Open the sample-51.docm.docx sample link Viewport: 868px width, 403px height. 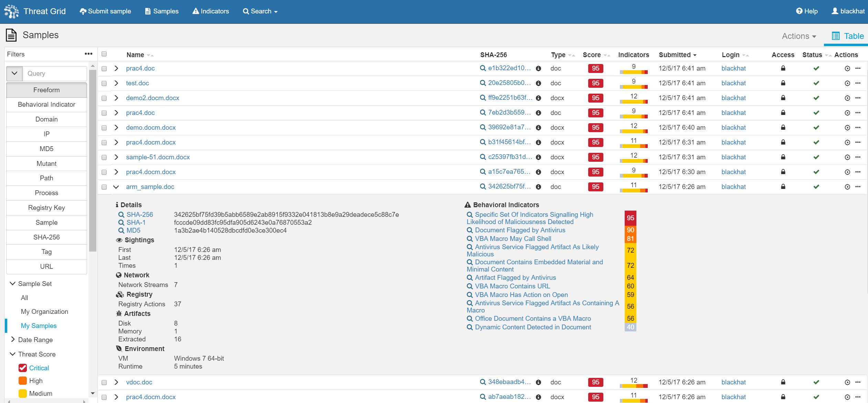pos(158,157)
